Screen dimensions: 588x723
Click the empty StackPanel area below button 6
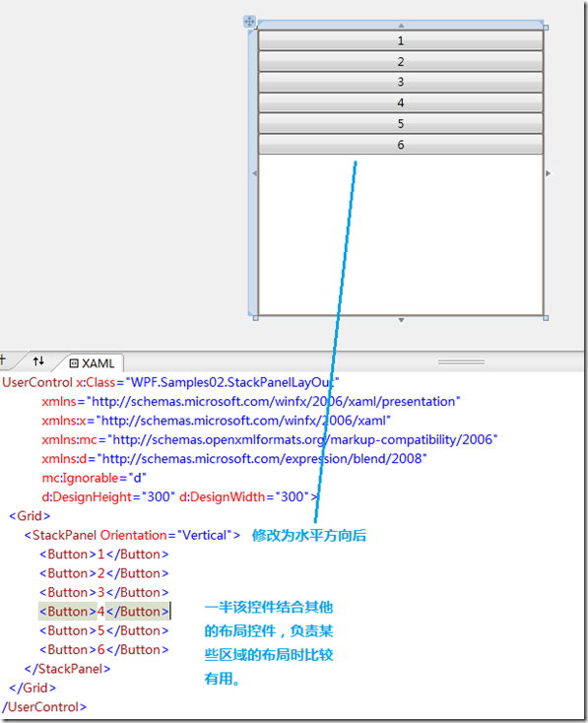point(400,235)
